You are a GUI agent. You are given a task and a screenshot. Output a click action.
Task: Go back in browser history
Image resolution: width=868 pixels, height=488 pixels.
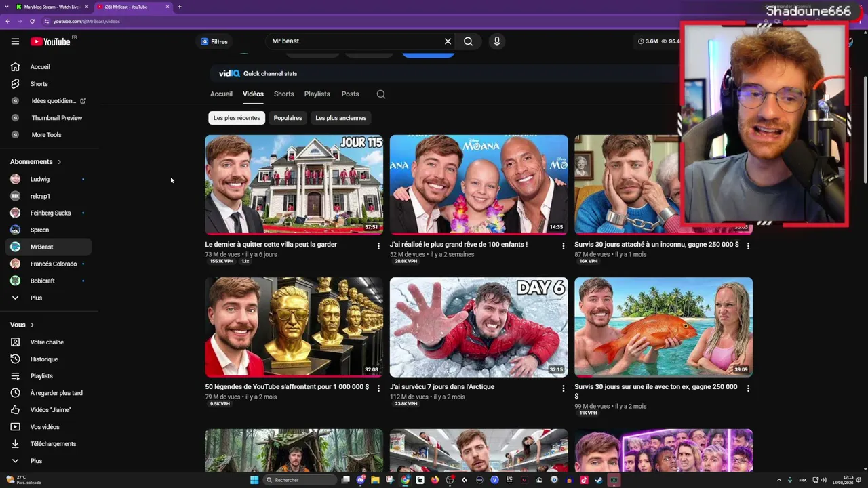[x=7, y=21]
